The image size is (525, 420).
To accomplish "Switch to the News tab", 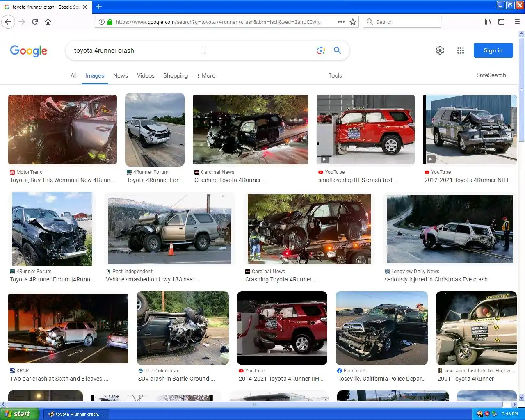I will click(121, 75).
